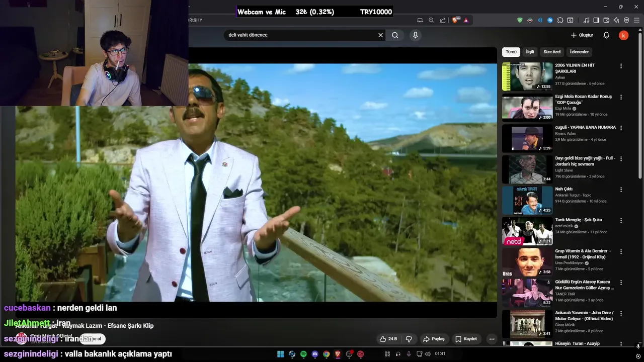Screen dimensions: 644x362
Task: Click the volume speaker icon in system tray
Action: [427, 354]
